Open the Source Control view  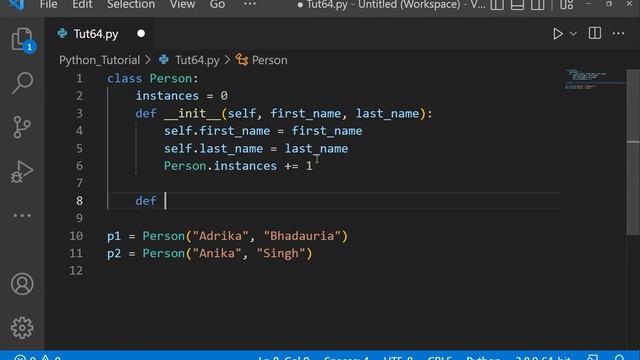pos(22,127)
